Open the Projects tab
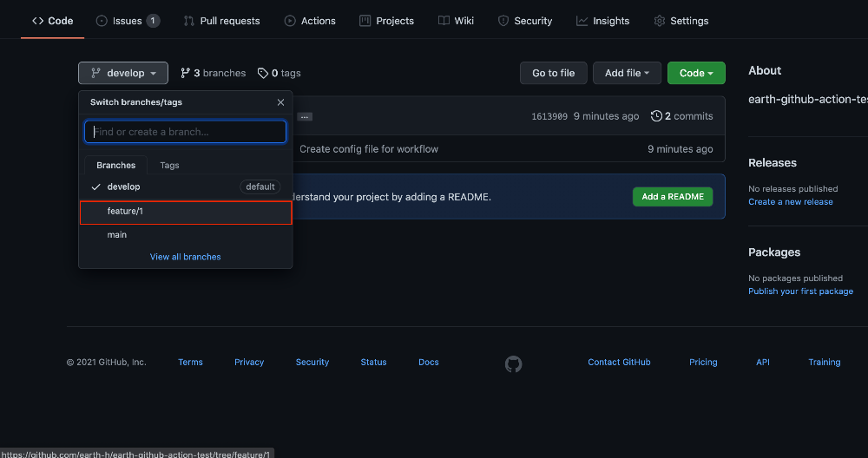The width and height of the screenshot is (868, 458). (x=386, y=21)
